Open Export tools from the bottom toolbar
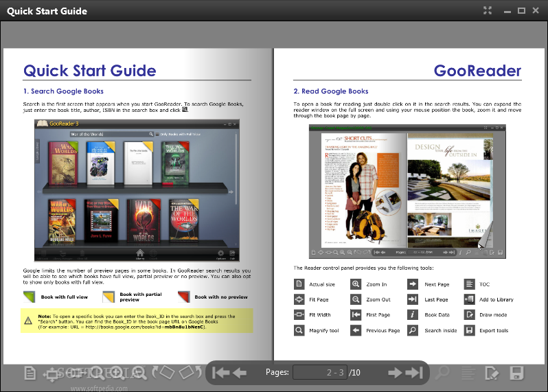The width and height of the screenshot is (548, 392). pos(516,373)
